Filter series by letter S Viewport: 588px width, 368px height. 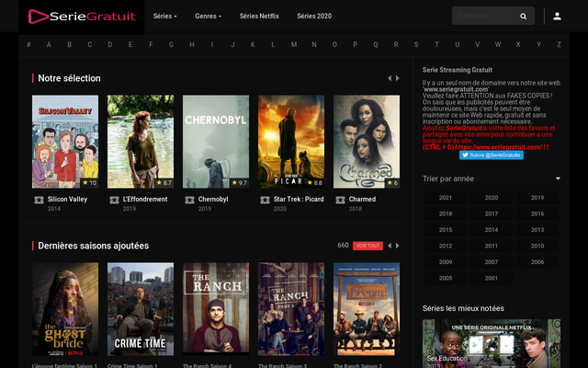(416, 45)
